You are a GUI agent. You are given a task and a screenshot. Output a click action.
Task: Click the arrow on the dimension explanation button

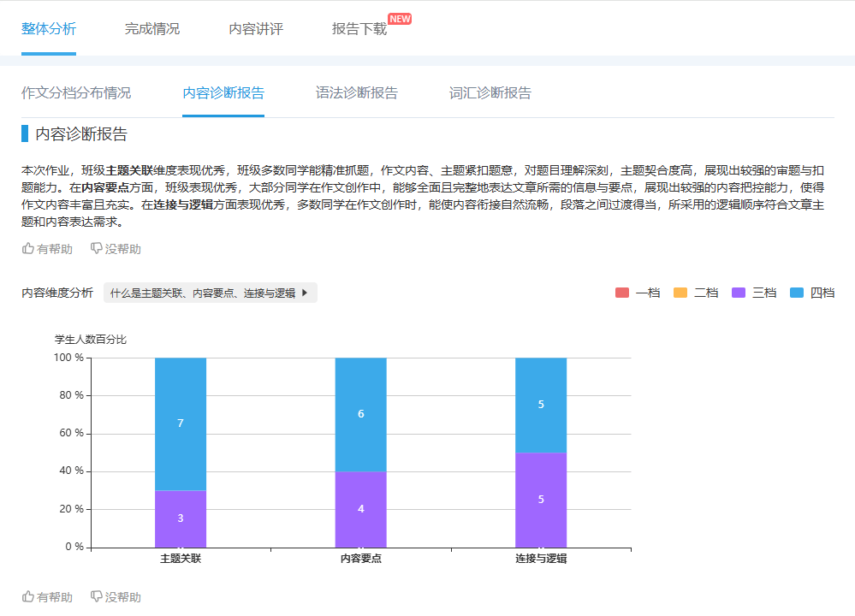pyautogui.click(x=305, y=293)
